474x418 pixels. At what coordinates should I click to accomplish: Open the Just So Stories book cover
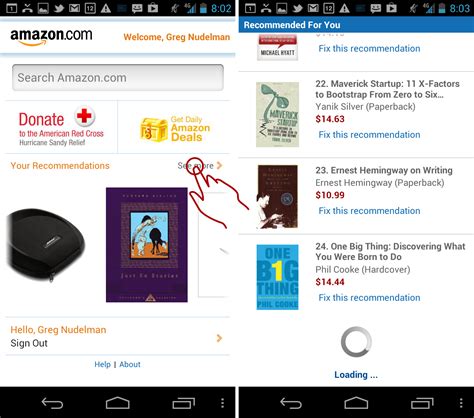click(x=147, y=245)
